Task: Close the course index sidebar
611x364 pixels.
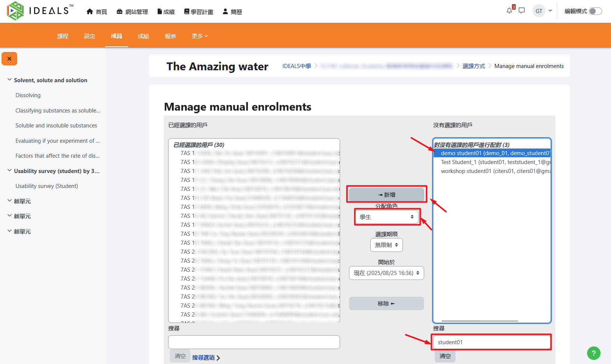Action: [x=9, y=59]
